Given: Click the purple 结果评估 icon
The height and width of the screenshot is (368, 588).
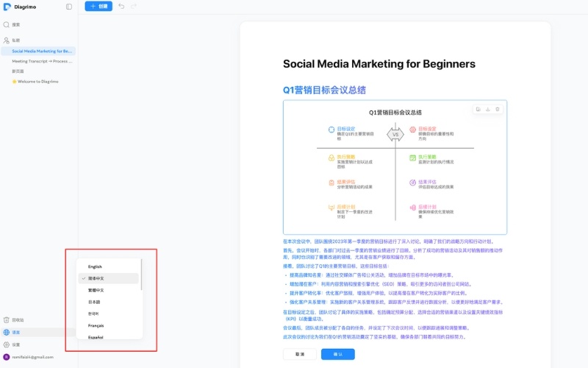Looking at the screenshot, I should 412,183.
